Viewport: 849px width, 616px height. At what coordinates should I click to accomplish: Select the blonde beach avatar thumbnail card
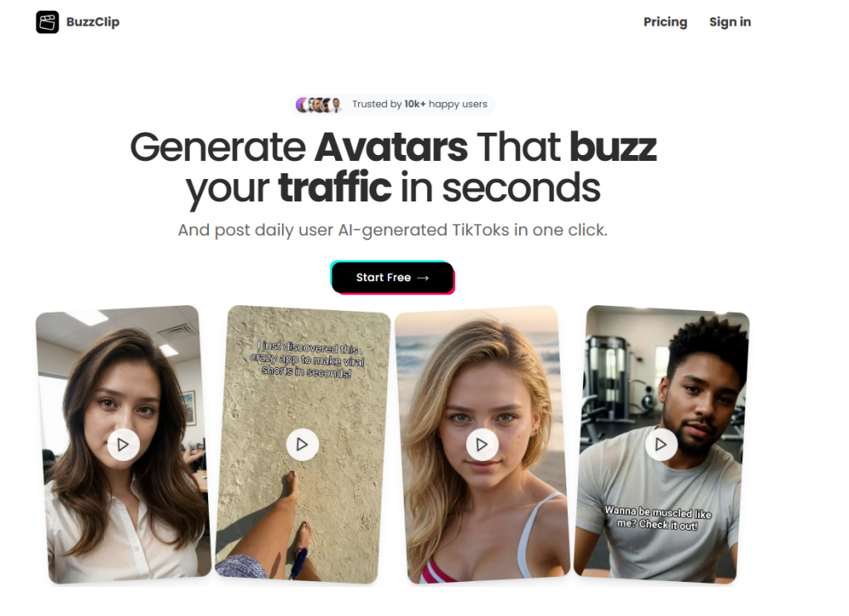pos(482,444)
